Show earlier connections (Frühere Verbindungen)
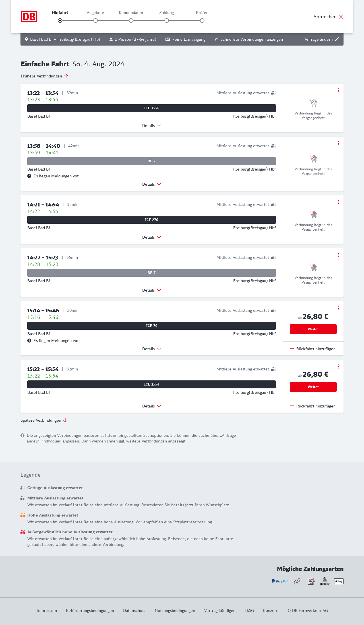The width and height of the screenshot is (364, 625). coord(44,76)
